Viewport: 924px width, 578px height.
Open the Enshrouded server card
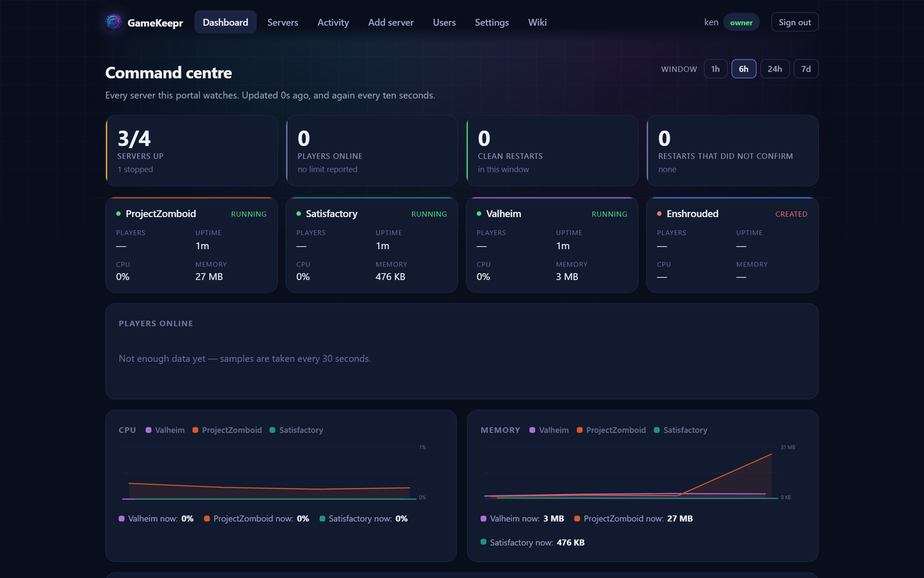[732, 245]
